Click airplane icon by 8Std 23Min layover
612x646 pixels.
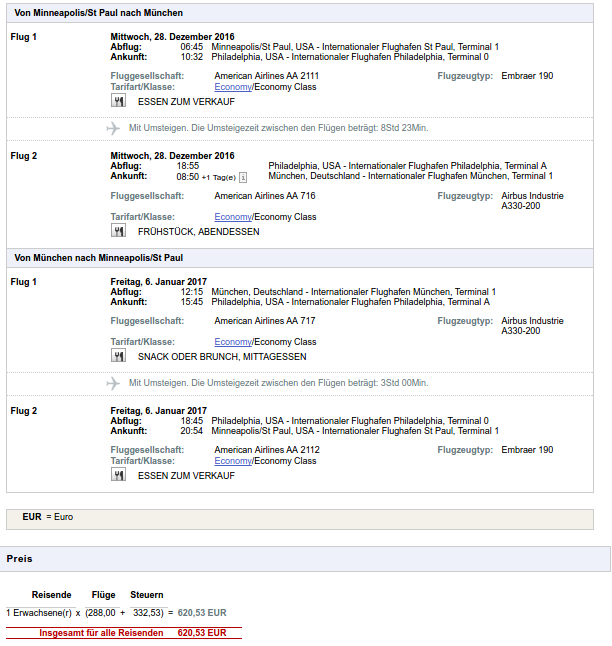[113, 128]
